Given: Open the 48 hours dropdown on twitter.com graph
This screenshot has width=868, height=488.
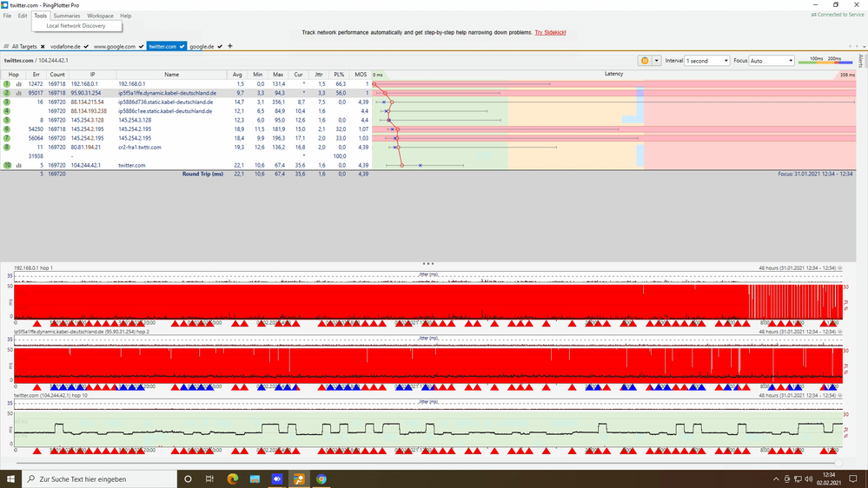Looking at the screenshot, I should click(x=840, y=396).
